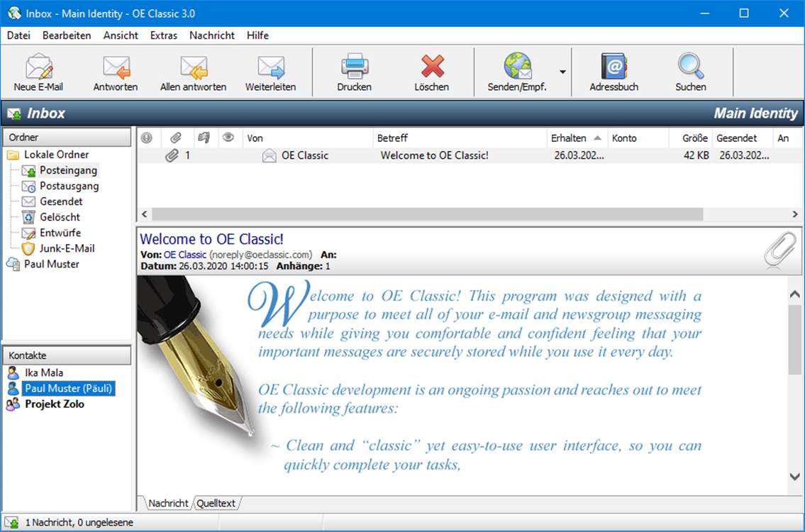Click the Kontakte panel header
Viewport: 805px width, 532px height.
[67, 355]
